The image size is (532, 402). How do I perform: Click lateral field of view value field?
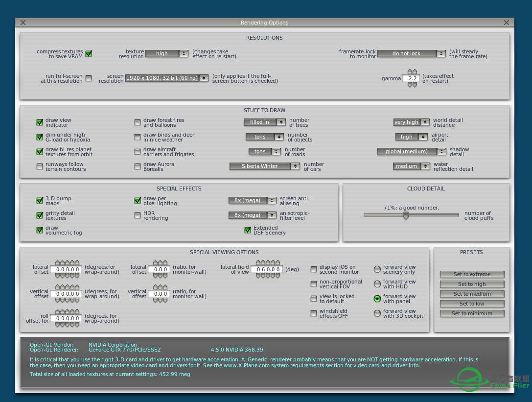pos(267,270)
